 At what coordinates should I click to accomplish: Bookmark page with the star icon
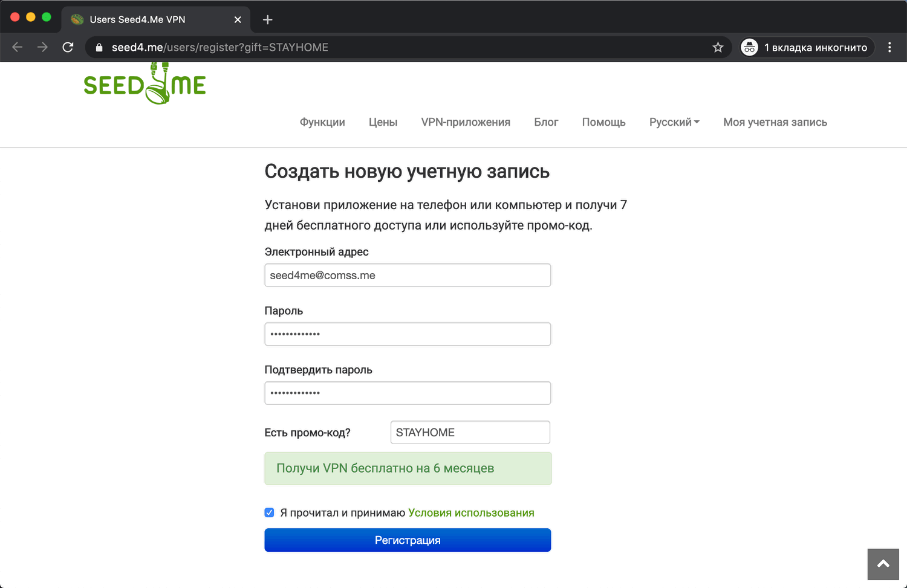click(x=718, y=47)
